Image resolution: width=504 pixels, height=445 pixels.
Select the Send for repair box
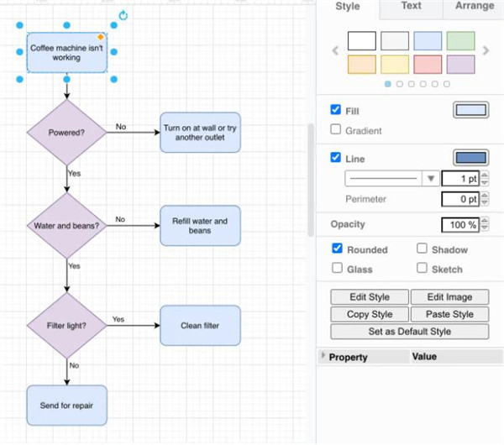(66, 406)
